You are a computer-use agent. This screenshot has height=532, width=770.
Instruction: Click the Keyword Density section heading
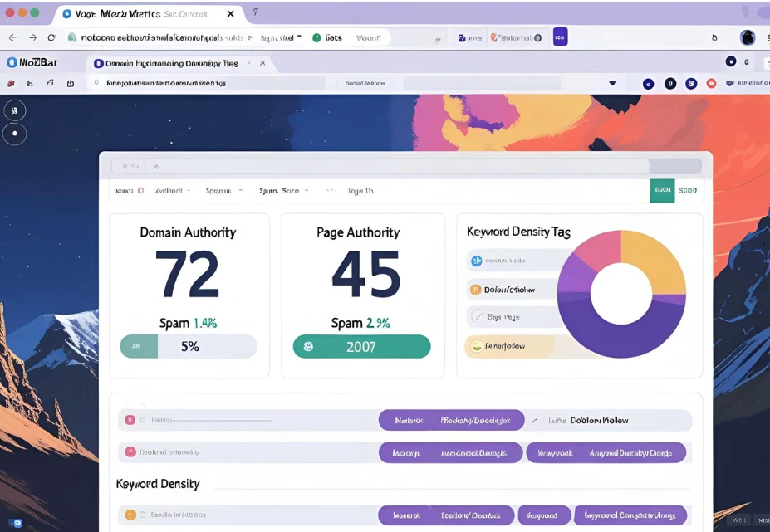click(158, 484)
